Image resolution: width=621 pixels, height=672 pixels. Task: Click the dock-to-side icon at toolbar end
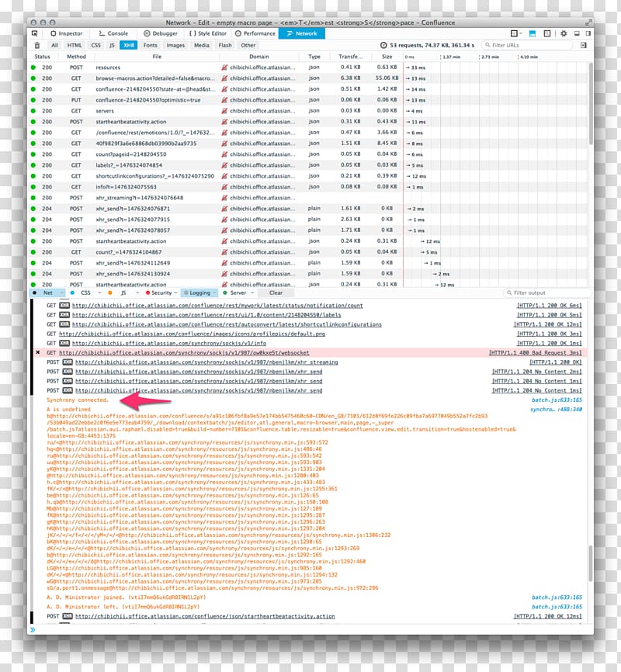588,33
